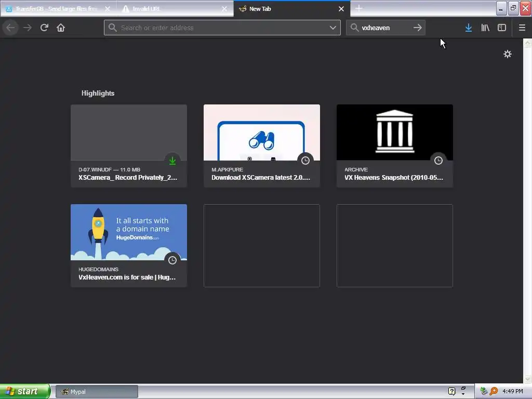
Task: Click scrollbar up arrow
Action: click(527, 43)
